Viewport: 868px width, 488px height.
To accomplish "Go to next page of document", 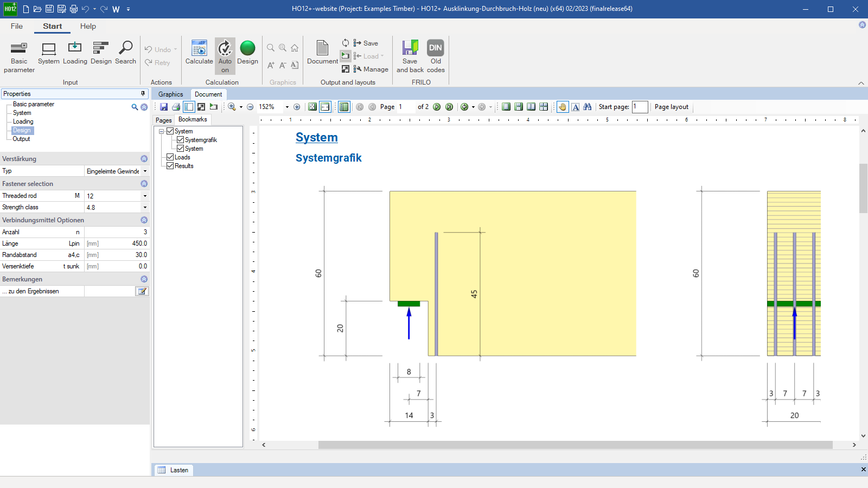I will click(437, 107).
